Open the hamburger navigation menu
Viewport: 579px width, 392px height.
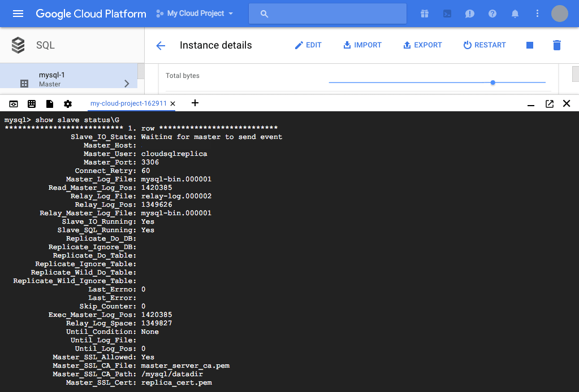(18, 14)
